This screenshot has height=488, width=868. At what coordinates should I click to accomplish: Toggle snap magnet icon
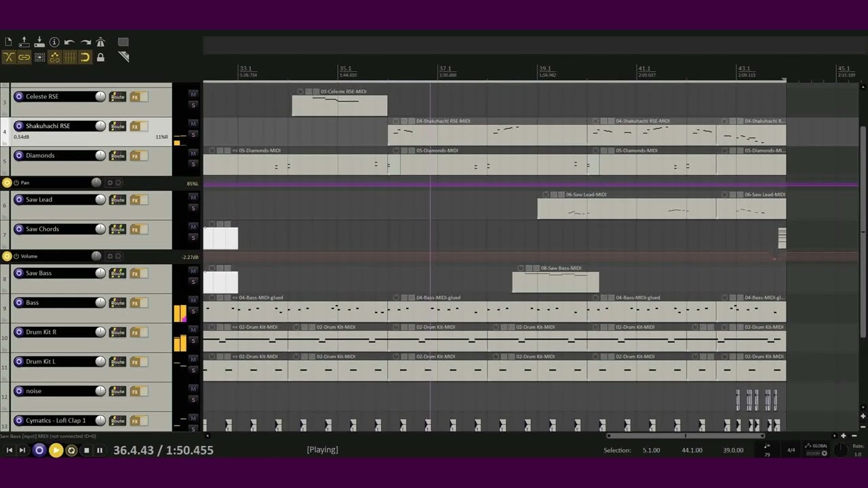point(85,58)
